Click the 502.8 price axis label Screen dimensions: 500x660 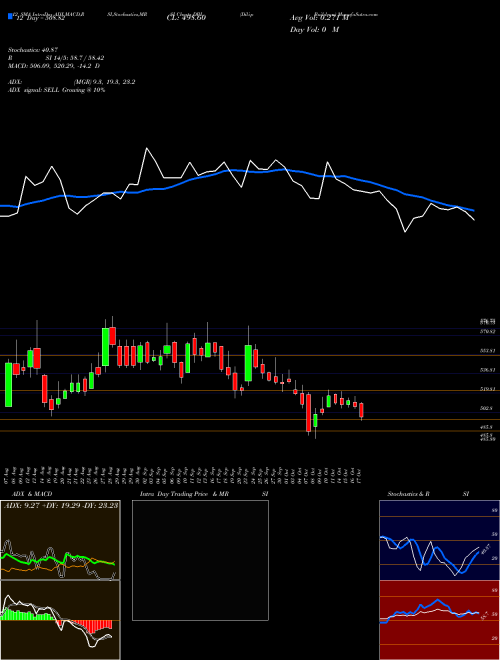click(x=487, y=408)
